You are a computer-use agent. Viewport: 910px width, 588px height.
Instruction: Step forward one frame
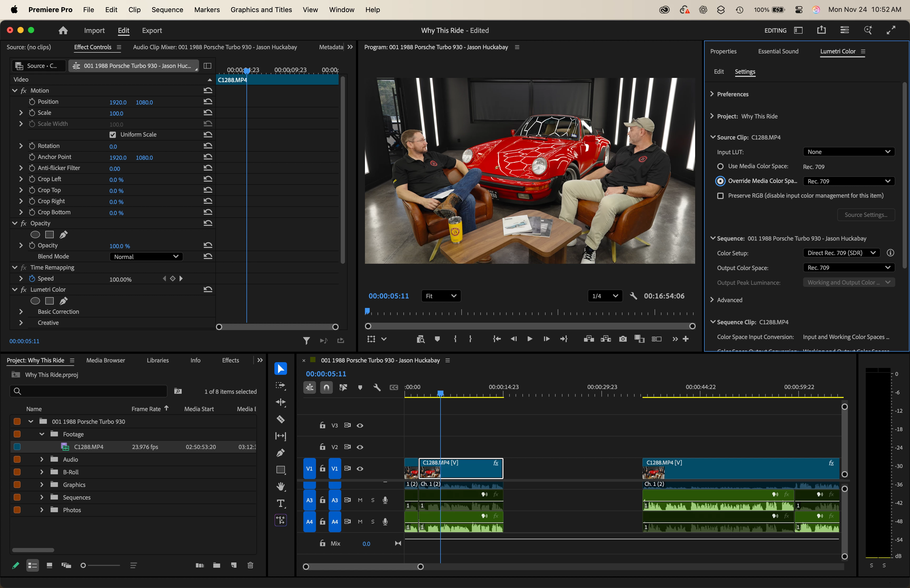tap(546, 339)
